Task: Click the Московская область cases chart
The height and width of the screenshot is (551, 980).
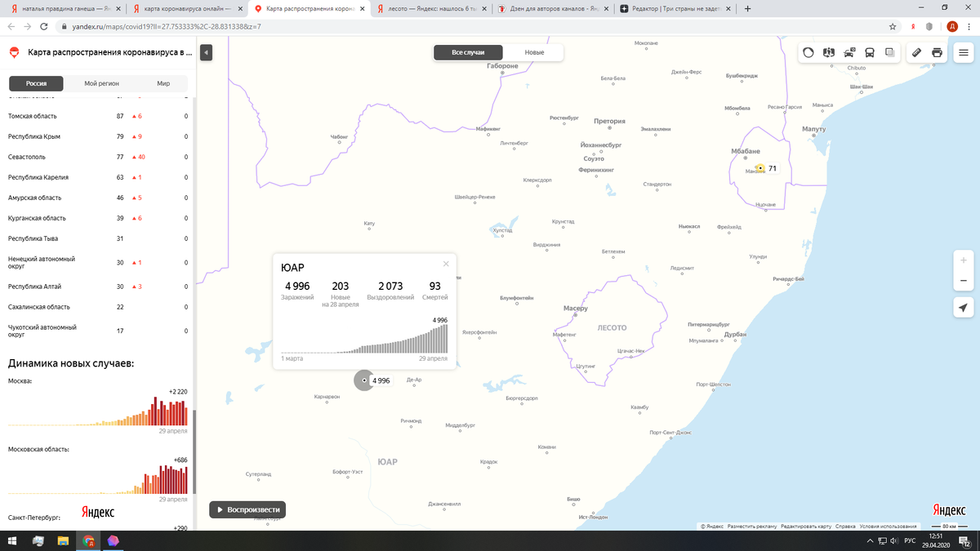Action: click(x=98, y=478)
